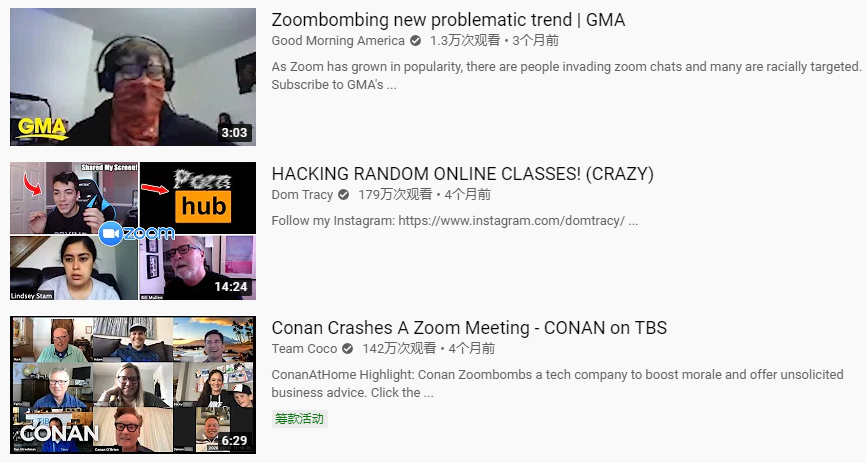The height and width of the screenshot is (463, 866).
Task: Open title 'Zoombombing new problematic trend | GMA'
Action: coord(448,20)
